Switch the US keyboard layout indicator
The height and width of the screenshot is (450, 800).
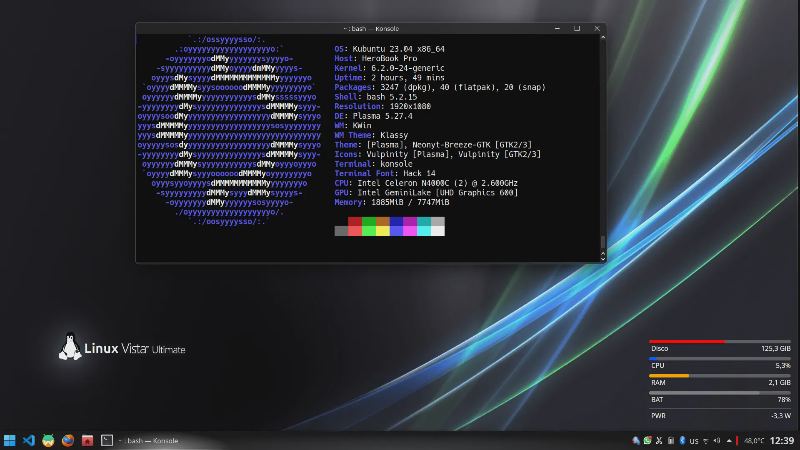pos(694,441)
